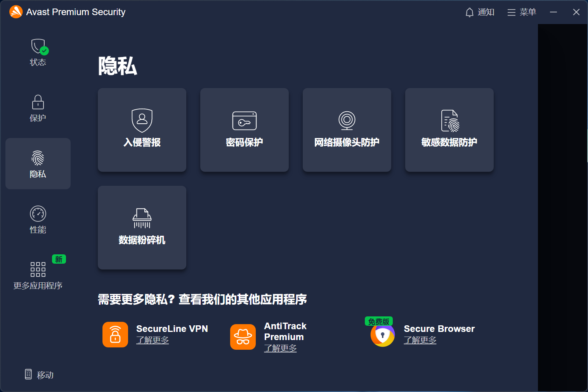Minimize the Avast window
588x392 pixels.
coord(553,12)
